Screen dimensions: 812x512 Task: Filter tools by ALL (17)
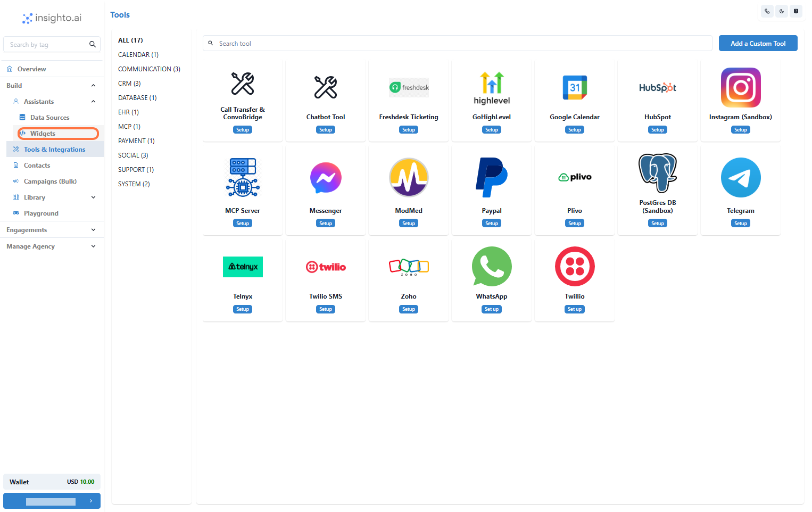coord(130,40)
